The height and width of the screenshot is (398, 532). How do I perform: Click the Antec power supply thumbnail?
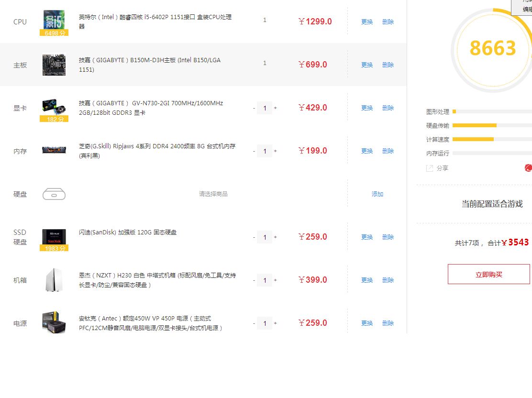tap(54, 322)
